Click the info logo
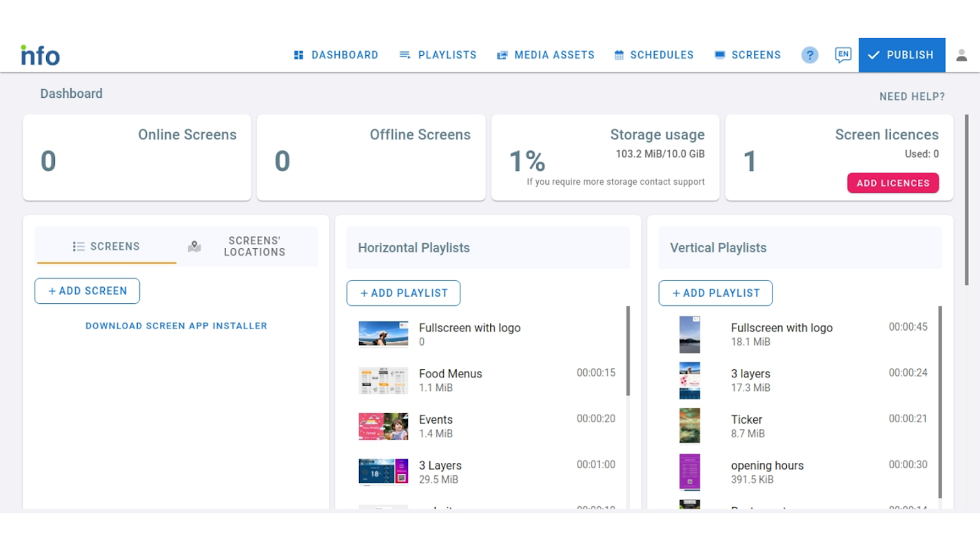 point(40,55)
